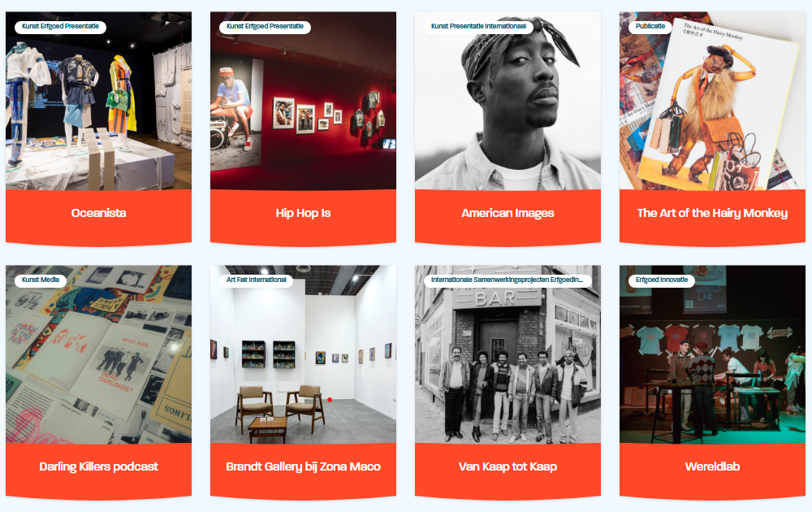Open the Wereldlab title link
This screenshot has width=812, height=512.
(712, 466)
